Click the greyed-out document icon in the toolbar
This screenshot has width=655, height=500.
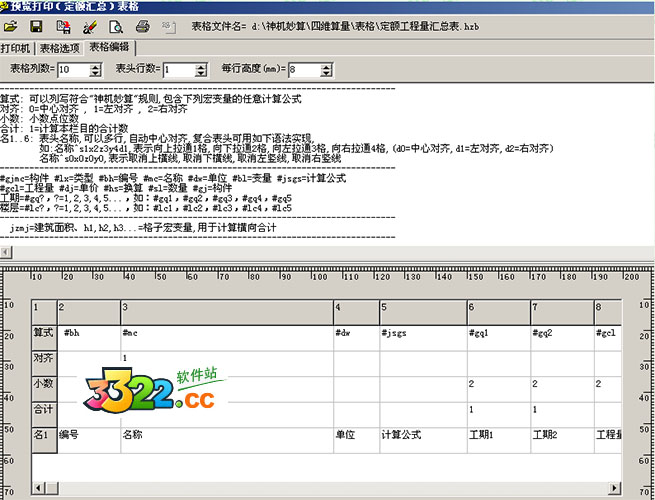coord(169,28)
